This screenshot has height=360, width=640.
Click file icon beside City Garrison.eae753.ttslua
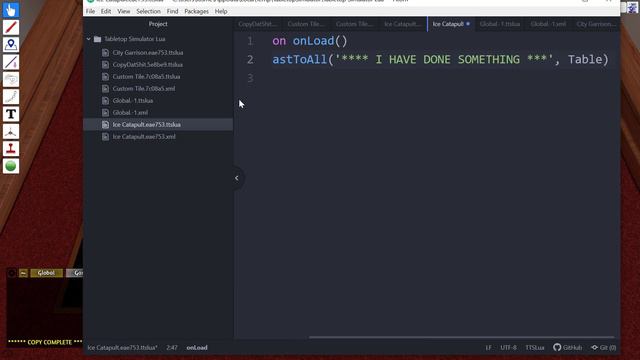tap(105, 53)
